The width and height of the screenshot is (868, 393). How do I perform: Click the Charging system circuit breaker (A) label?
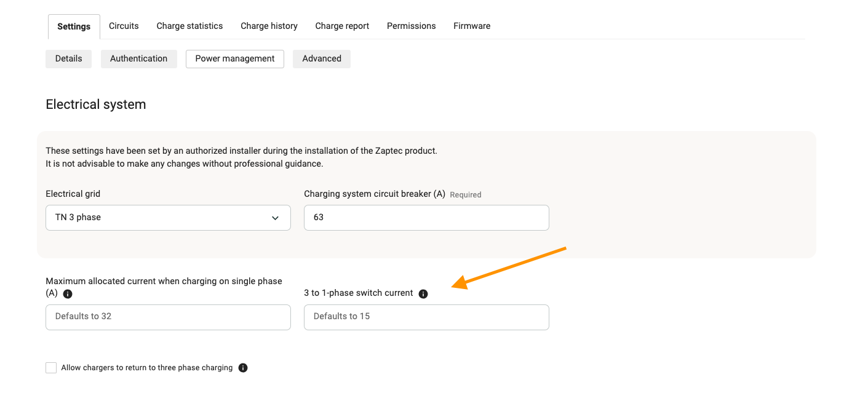(x=375, y=194)
